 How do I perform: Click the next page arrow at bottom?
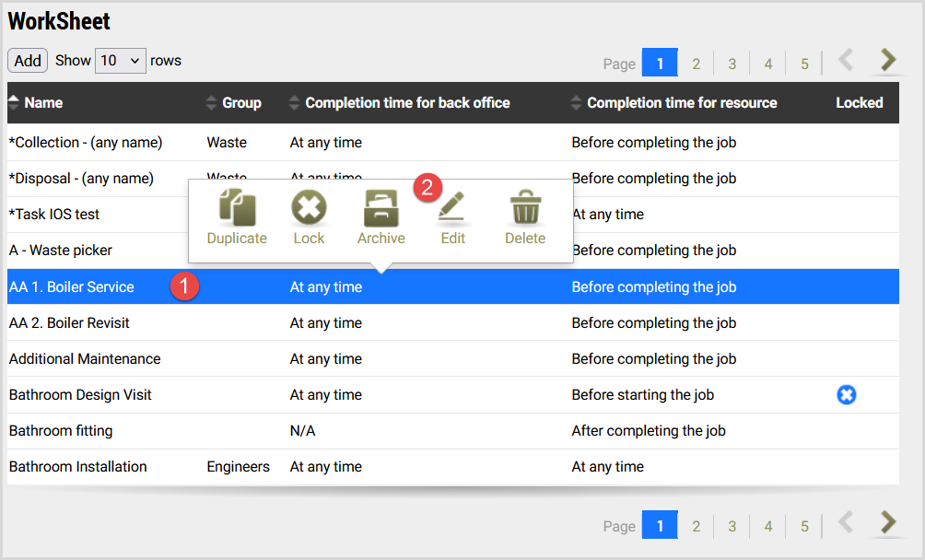tap(888, 522)
